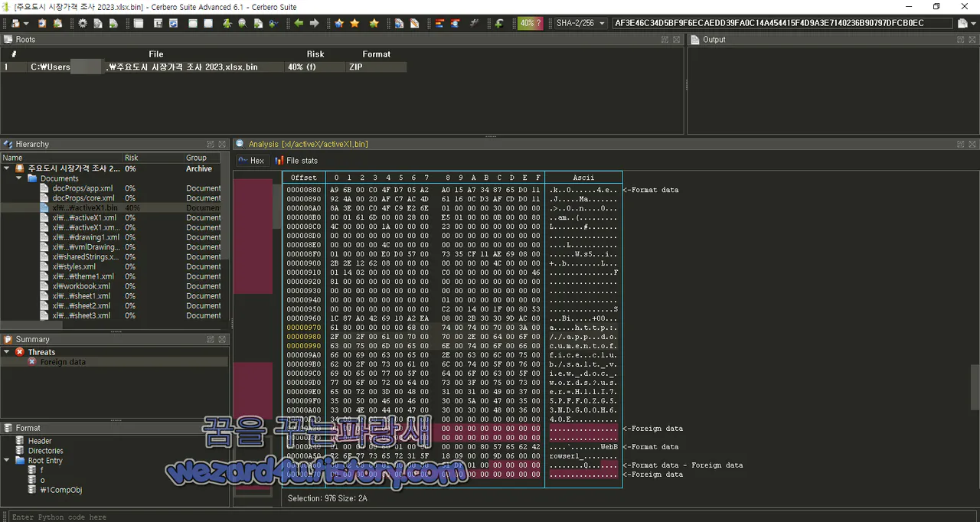This screenshot has height=522, width=980.
Task: Click the green curved arrow icon beside risk badge
Action: click(x=498, y=23)
